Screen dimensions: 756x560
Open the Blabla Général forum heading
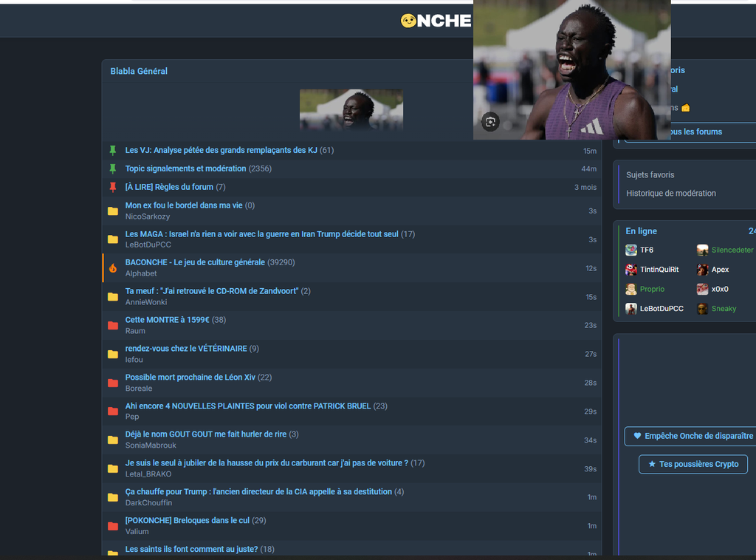139,71
